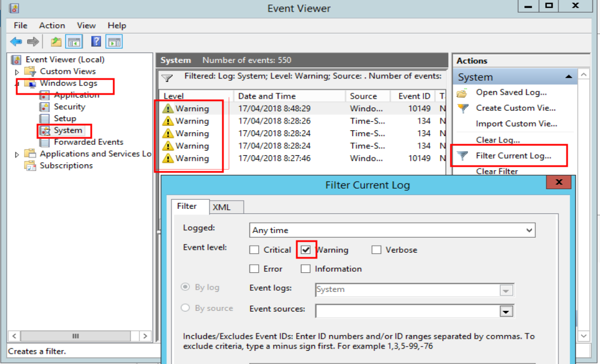Click Open Saved Log... action
The height and width of the screenshot is (364, 600).
coord(511,92)
